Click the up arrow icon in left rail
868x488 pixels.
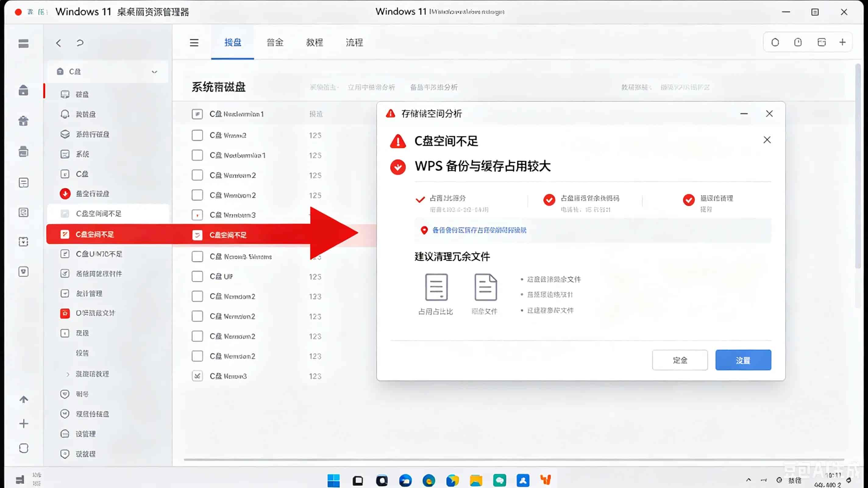23,399
